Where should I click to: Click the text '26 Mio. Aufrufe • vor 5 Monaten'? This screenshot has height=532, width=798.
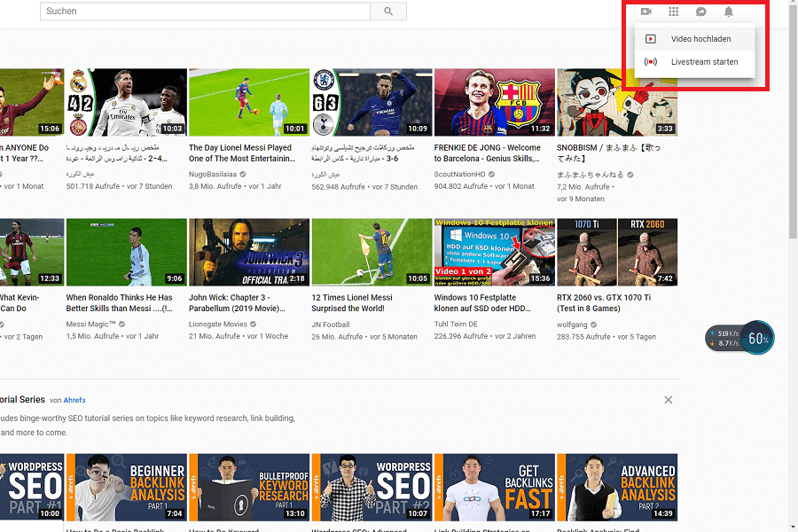coord(364,337)
